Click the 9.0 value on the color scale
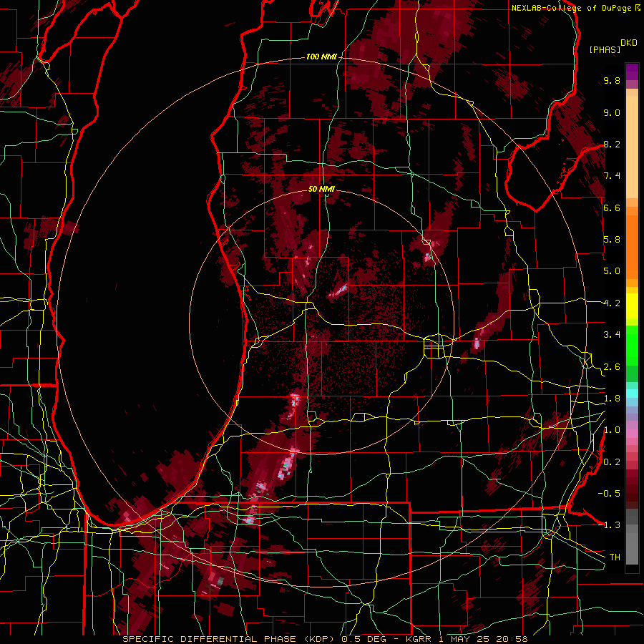644x644 pixels. (612, 112)
